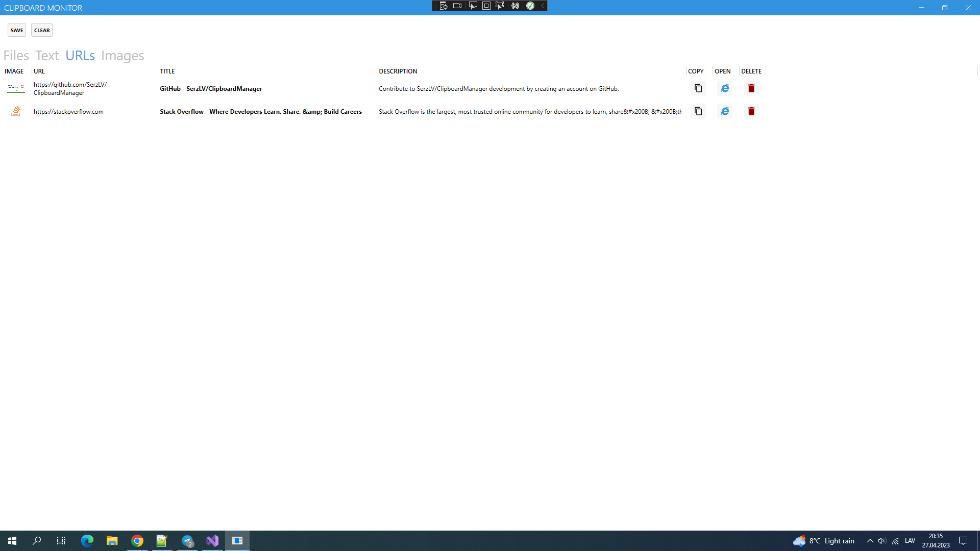The width and height of the screenshot is (980, 551).
Task: Delete the Stack Overflow entry
Action: (x=751, y=111)
